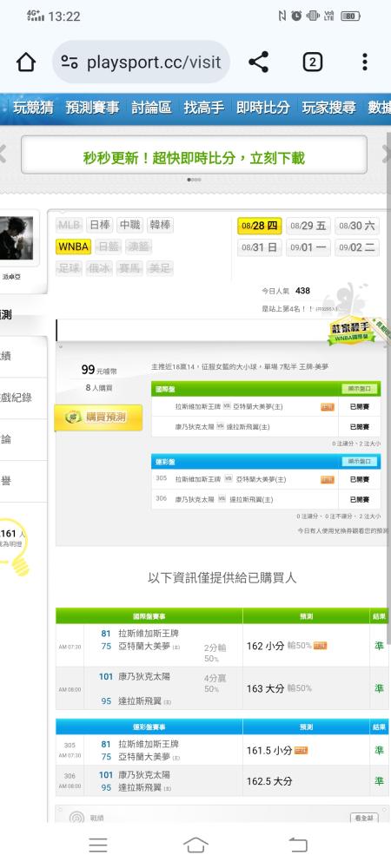Open 預測賽事 in the nav bar
391x868 pixels.
(x=92, y=108)
